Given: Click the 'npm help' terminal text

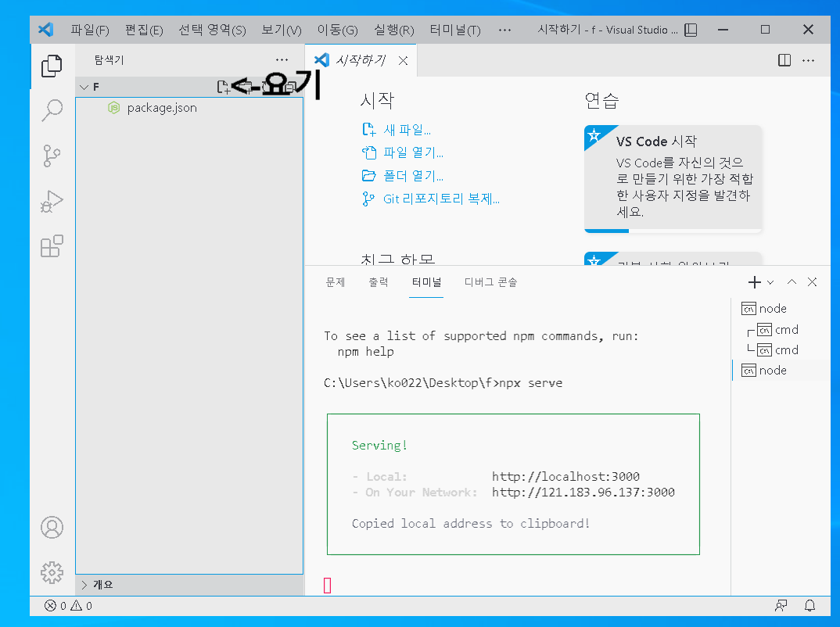Looking at the screenshot, I should coord(366,352).
